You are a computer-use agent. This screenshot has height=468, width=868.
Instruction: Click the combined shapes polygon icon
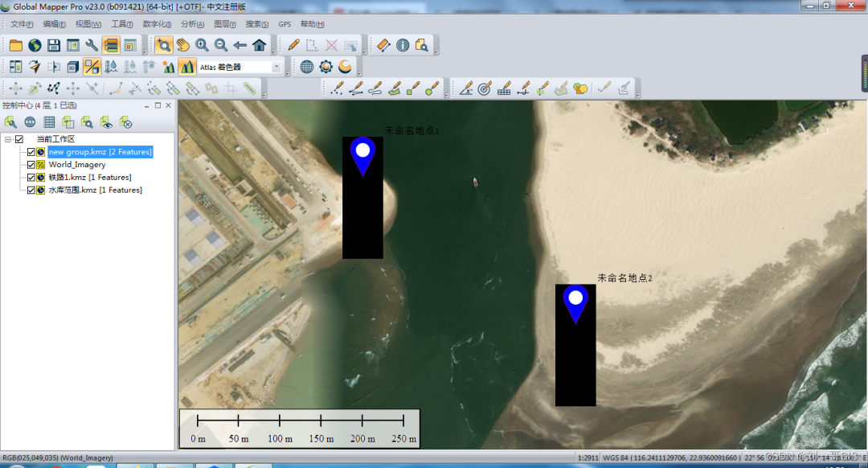click(580, 88)
